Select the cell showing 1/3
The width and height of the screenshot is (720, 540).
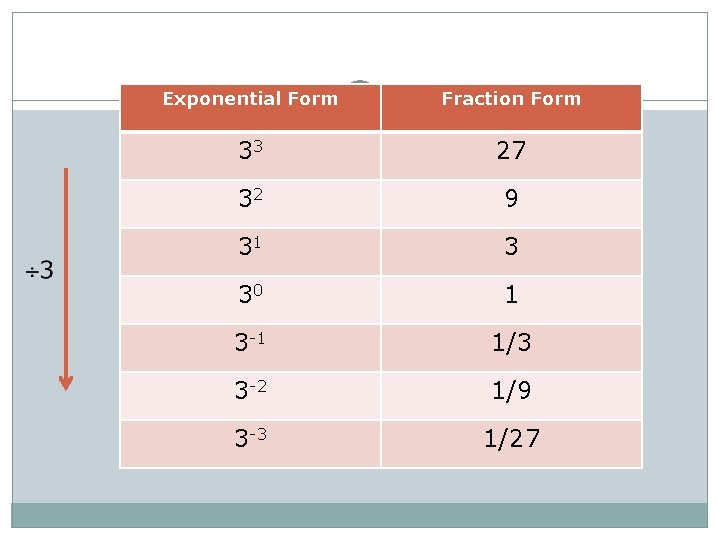(x=512, y=348)
